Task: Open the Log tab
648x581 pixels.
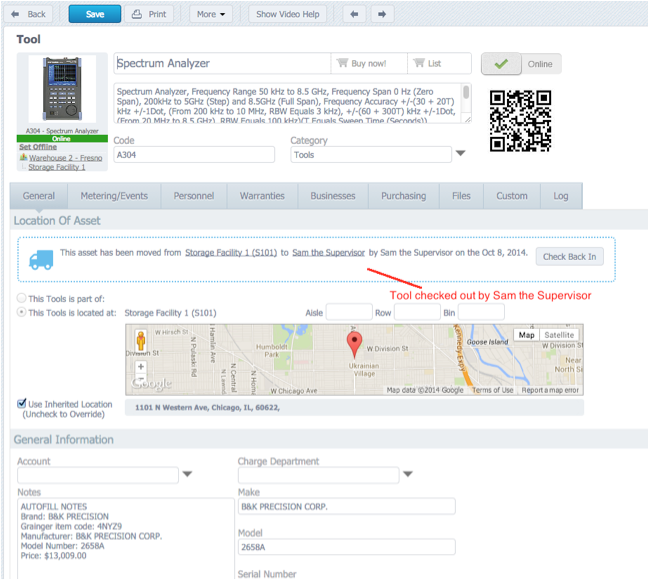Action: (x=561, y=196)
